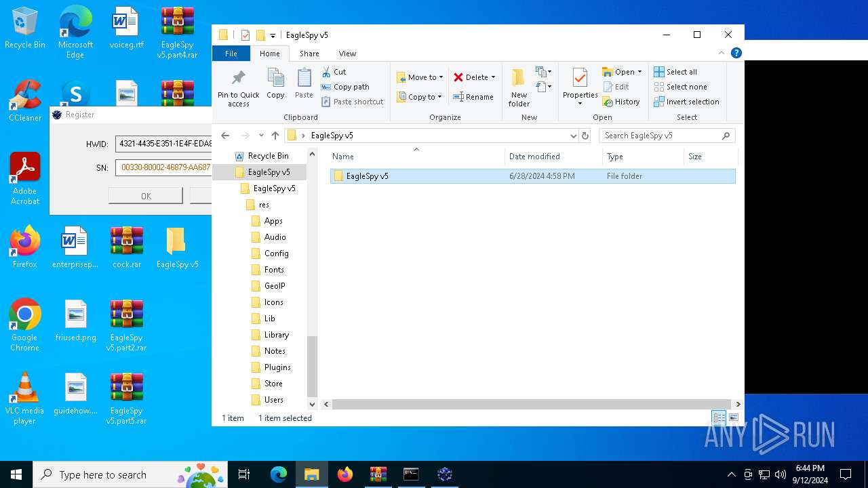Go up one folder level
This screenshot has height=488, width=868.
pyautogui.click(x=275, y=136)
